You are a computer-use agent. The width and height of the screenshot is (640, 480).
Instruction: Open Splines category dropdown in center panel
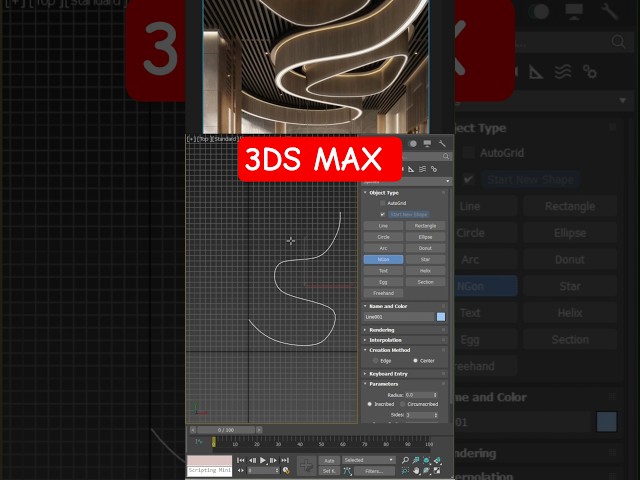pyautogui.click(x=407, y=180)
